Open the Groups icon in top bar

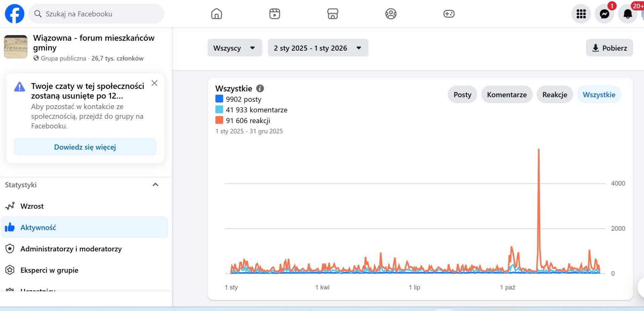coord(391,14)
